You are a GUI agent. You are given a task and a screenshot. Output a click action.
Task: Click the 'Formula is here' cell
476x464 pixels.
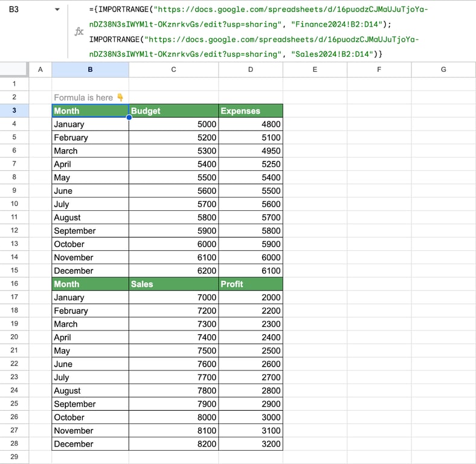click(90, 97)
